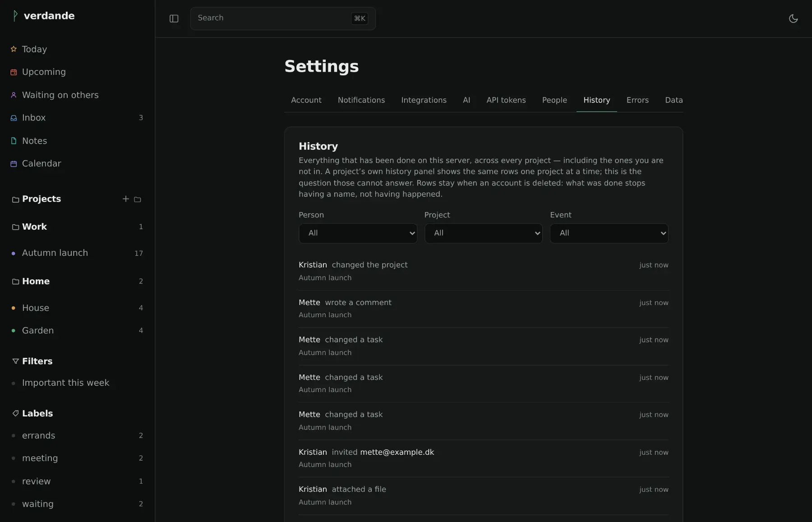Click the Upcoming calendar icon
This screenshot has width=812, height=522.
[14, 72]
